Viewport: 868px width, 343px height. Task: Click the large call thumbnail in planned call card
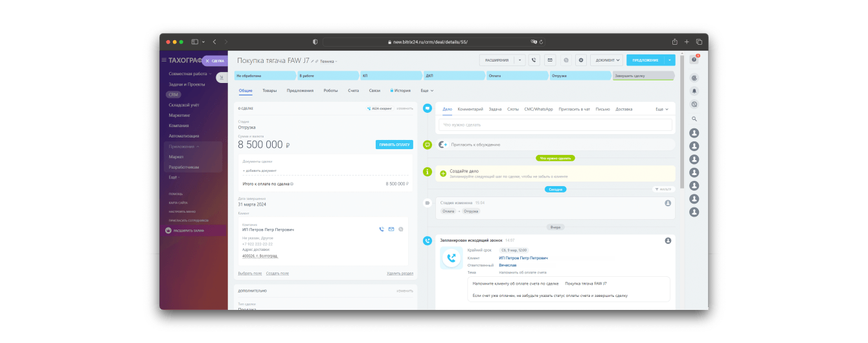pyautogui.click(x=451, y=257)
